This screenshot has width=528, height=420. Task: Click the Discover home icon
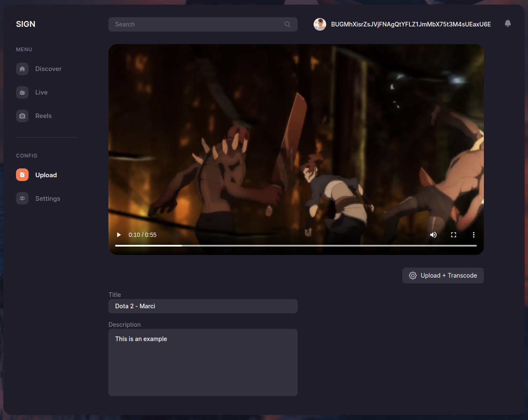(22, 69)
